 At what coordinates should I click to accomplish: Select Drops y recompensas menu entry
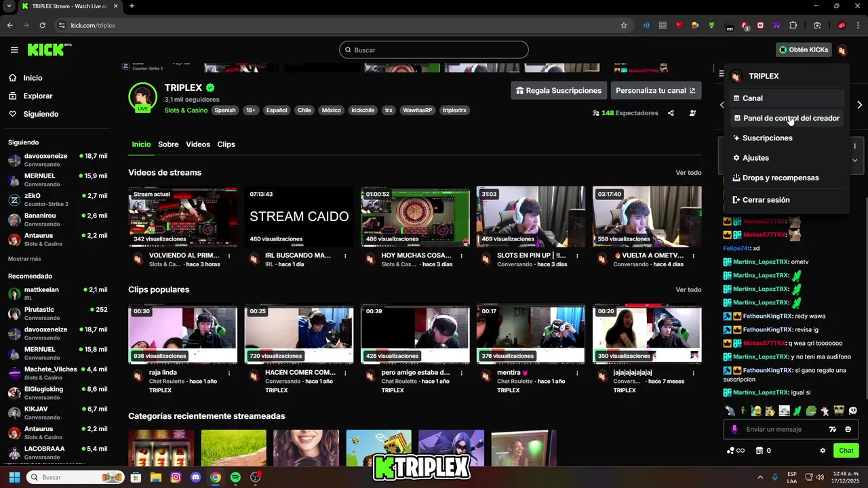pyautogui.click(x=787, y=178)
